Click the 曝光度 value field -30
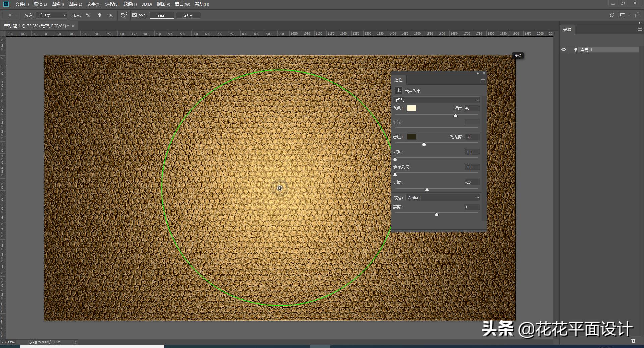 coord(472,137)
